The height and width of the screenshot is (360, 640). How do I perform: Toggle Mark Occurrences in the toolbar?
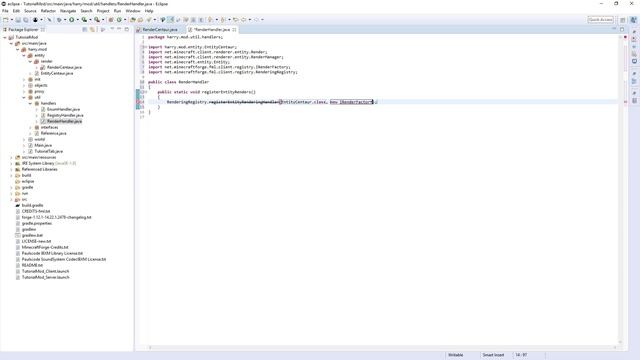click(171, 20)
